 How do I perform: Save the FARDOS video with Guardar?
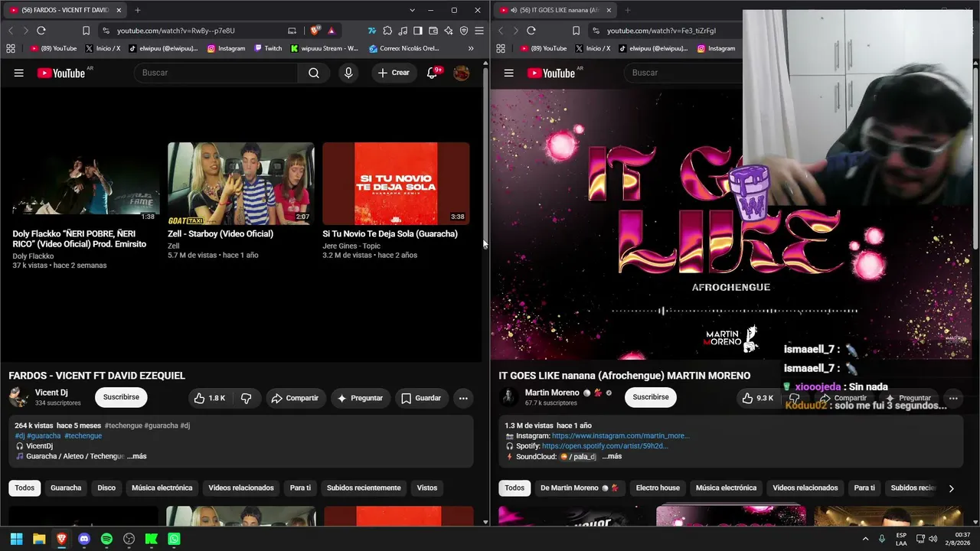click(x=421, y=398)
